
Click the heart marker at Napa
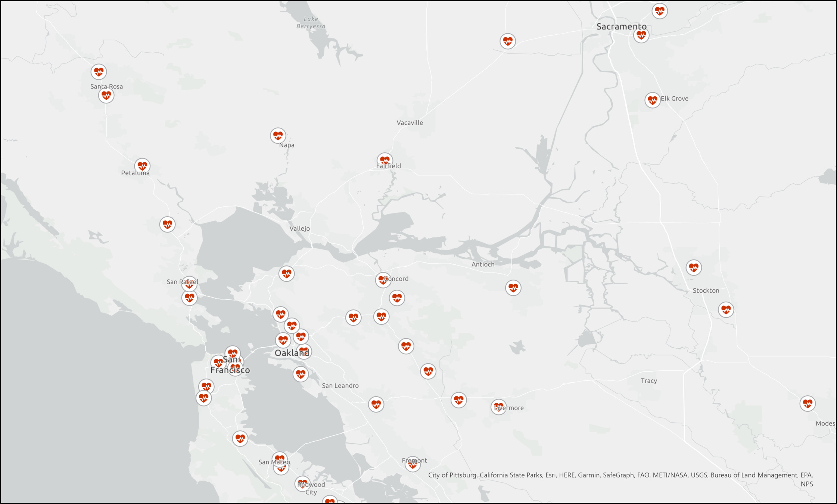coord(278,136)
